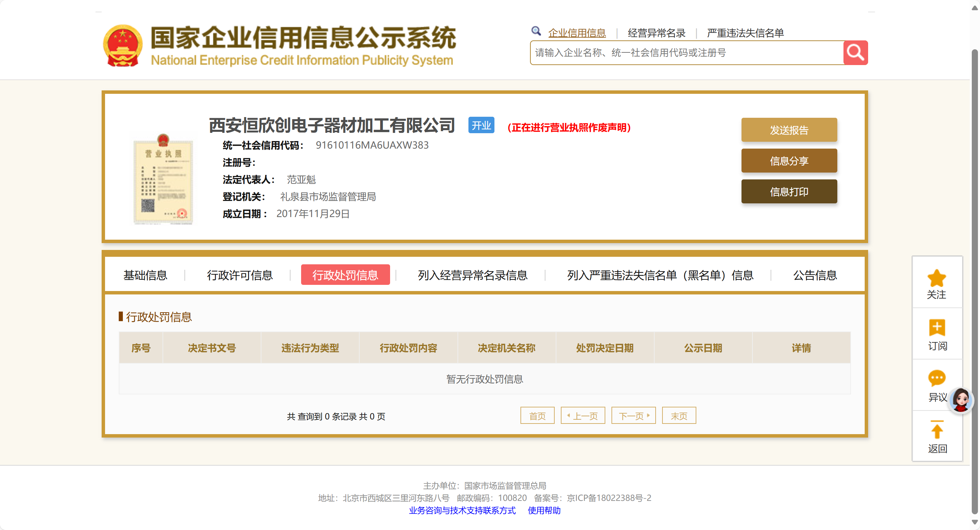Viewport: 980px width, 530px height.
Task: Go to next page with 下一页
Action: coord(633,415)
